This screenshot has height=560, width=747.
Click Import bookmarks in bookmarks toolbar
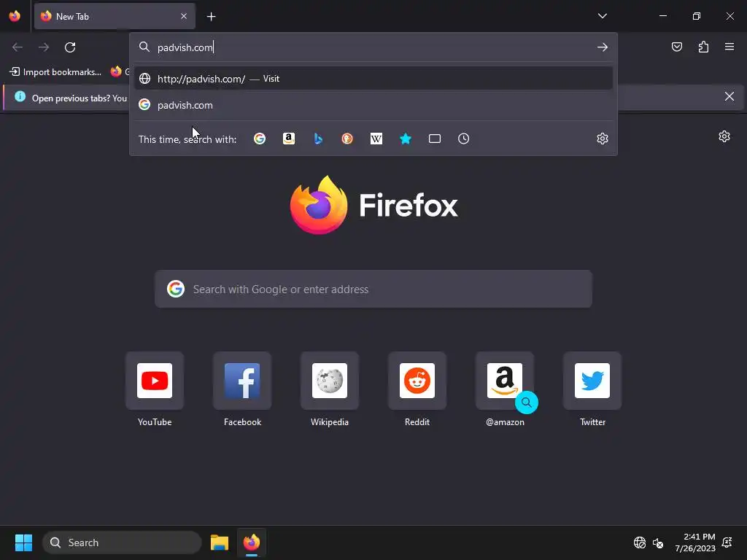pos(55,72)
